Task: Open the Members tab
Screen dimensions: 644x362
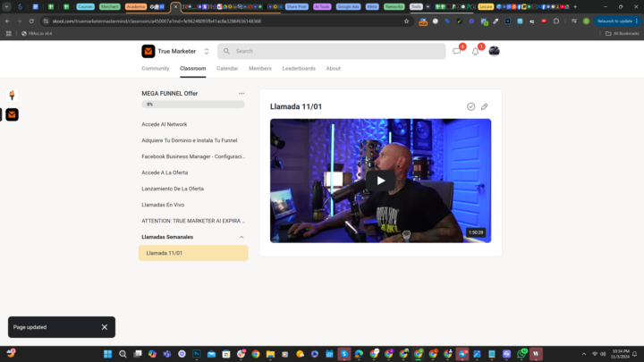Action: pyautogui.click(x=260, y=69)
